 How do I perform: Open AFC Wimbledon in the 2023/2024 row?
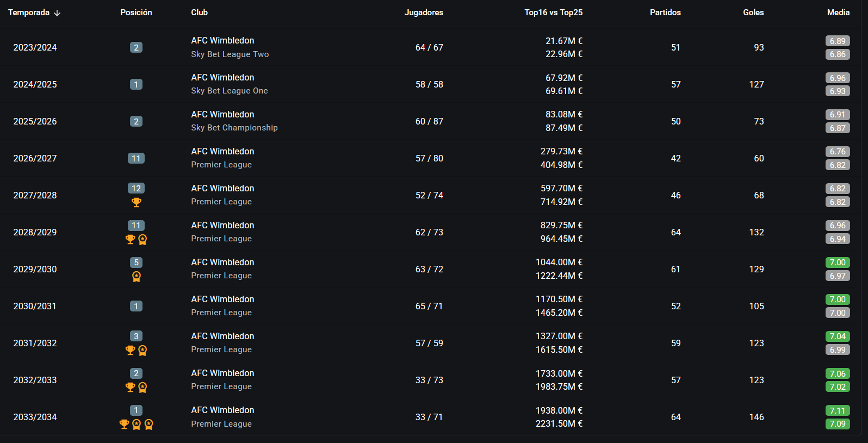point(222,41)
